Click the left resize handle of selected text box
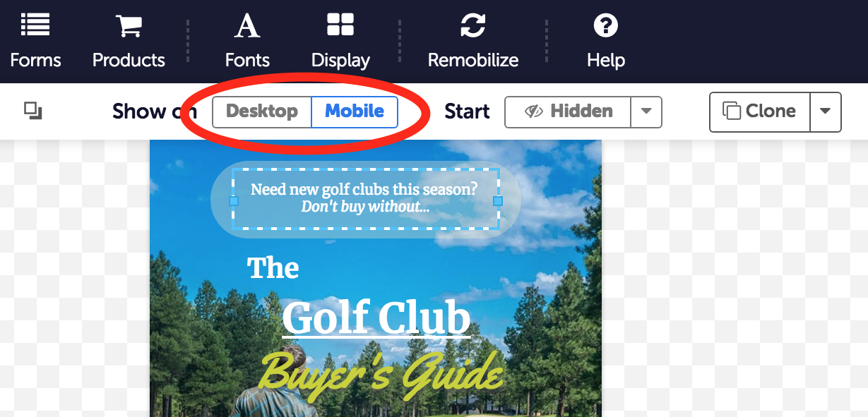This screenshot has height=417, width=868. point(234,201)
